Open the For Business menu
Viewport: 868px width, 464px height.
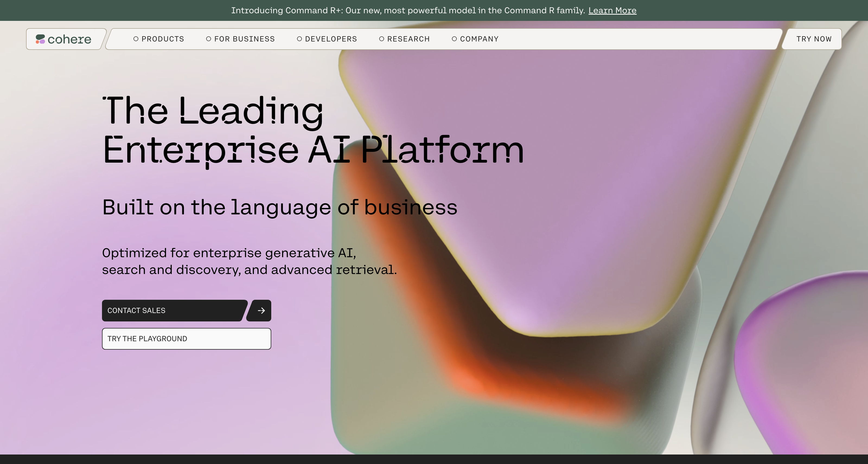point(241,39)
